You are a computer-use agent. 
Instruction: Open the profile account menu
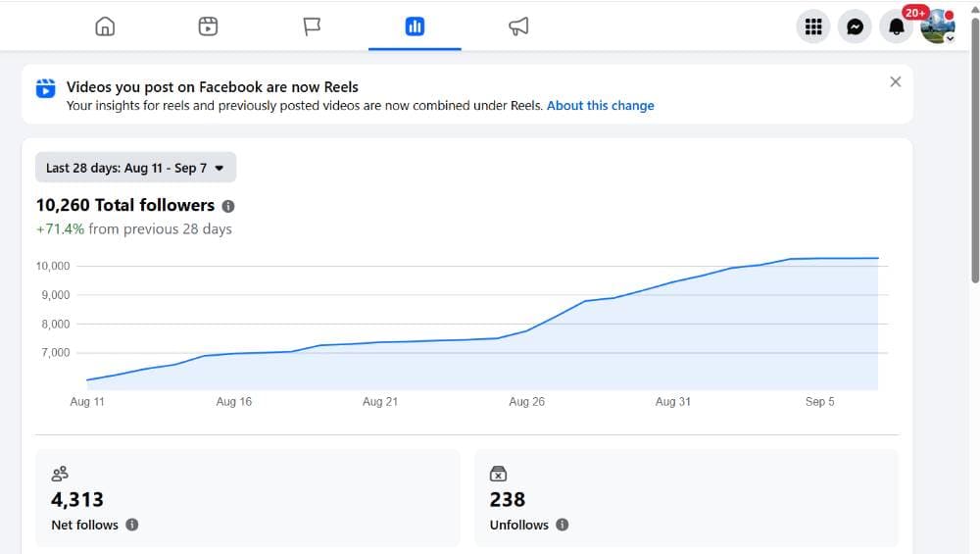[x=938, y=26]
